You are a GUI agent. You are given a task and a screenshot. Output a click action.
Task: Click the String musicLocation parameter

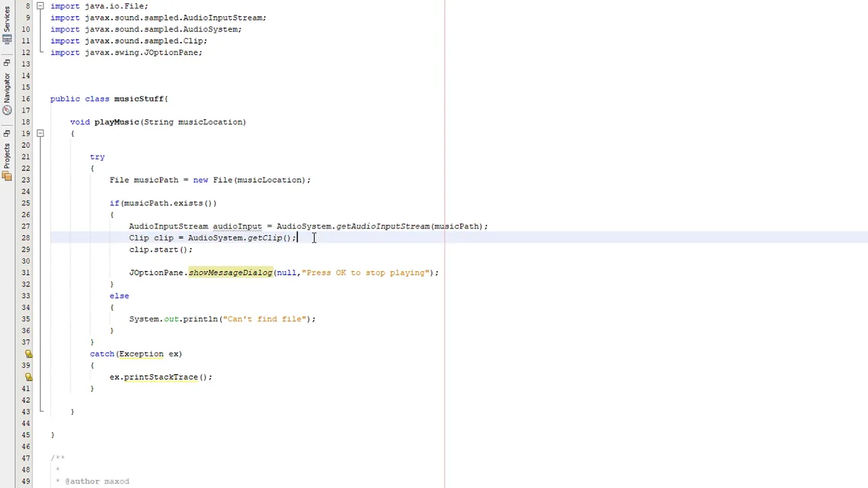pos(194,122)
